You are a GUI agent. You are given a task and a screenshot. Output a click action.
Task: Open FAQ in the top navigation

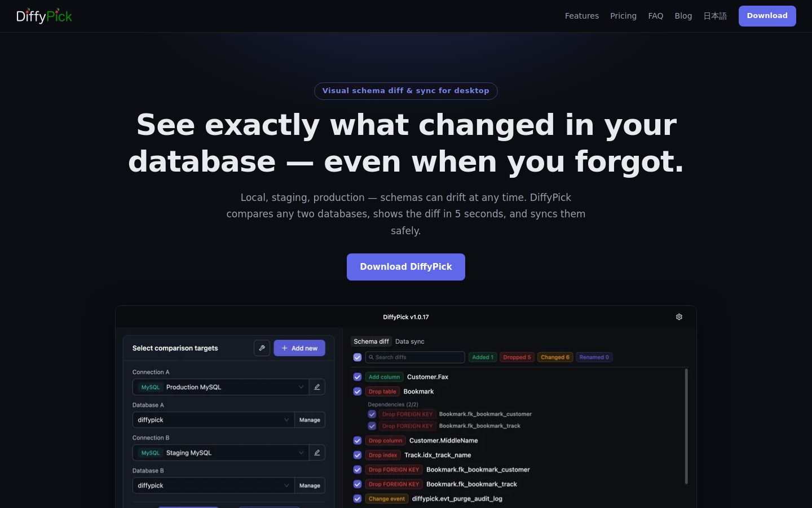tap(656, 16)
